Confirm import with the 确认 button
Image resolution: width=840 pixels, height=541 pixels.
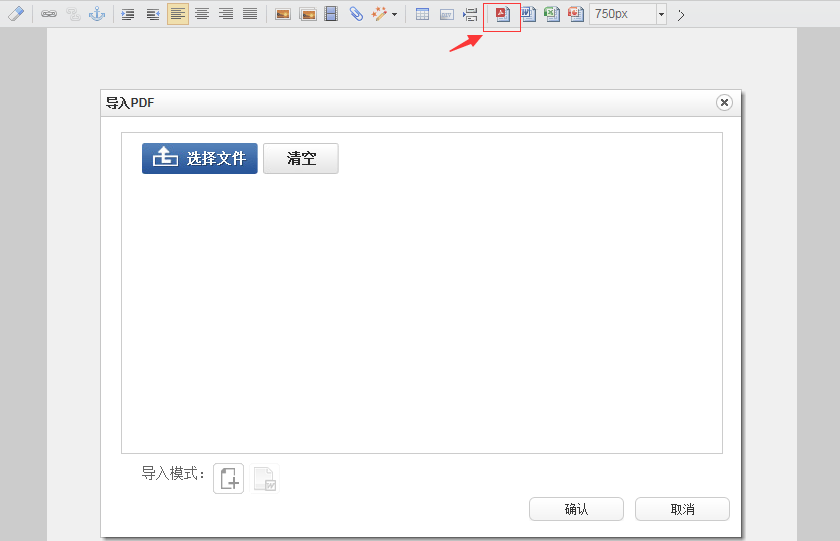(x=576, y=509)
